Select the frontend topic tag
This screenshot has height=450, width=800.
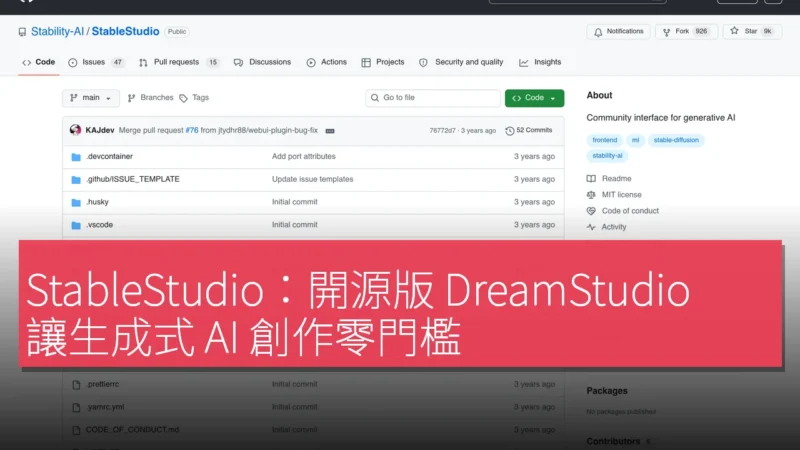point(605,140)
